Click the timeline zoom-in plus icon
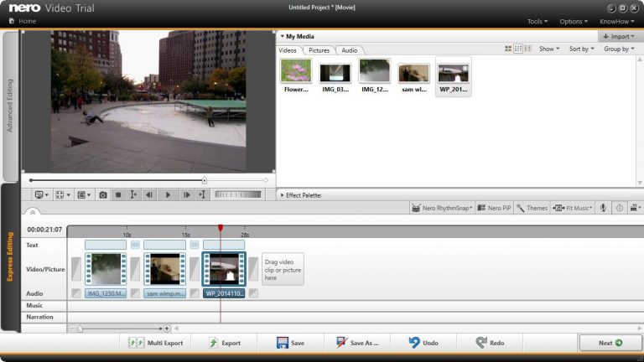644x362 pixels. coord(167,328)
